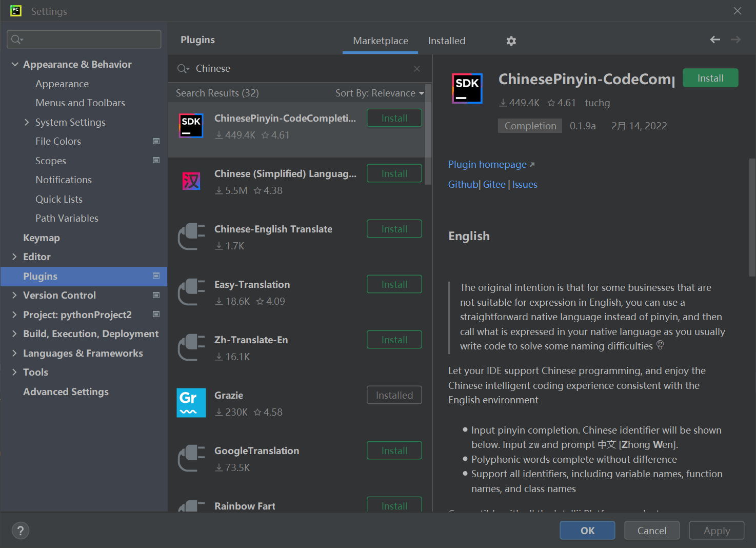Switch to Installed tab

coord(447,41)
